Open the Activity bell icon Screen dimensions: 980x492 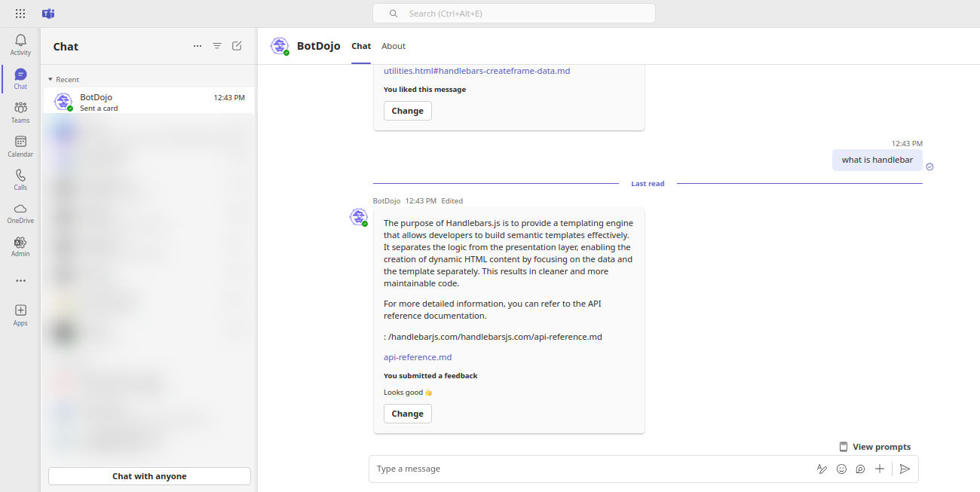pos(20,40)
